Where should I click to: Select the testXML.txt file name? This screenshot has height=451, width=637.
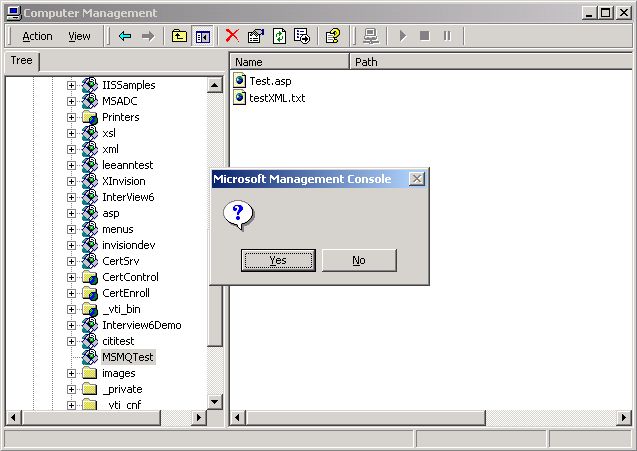pyautogui.click(x=277, y=98)
